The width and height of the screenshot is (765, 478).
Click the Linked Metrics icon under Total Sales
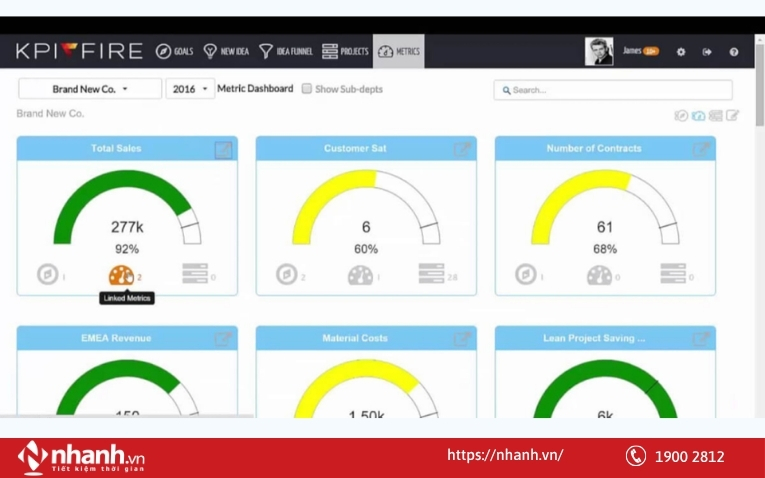coord(120,275)
